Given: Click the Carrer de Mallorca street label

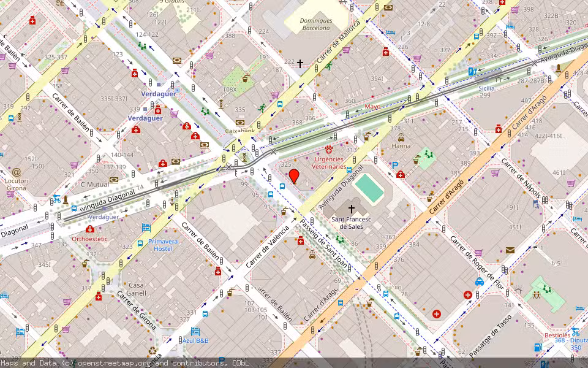Looking at the screenshot, I should 338,41.
